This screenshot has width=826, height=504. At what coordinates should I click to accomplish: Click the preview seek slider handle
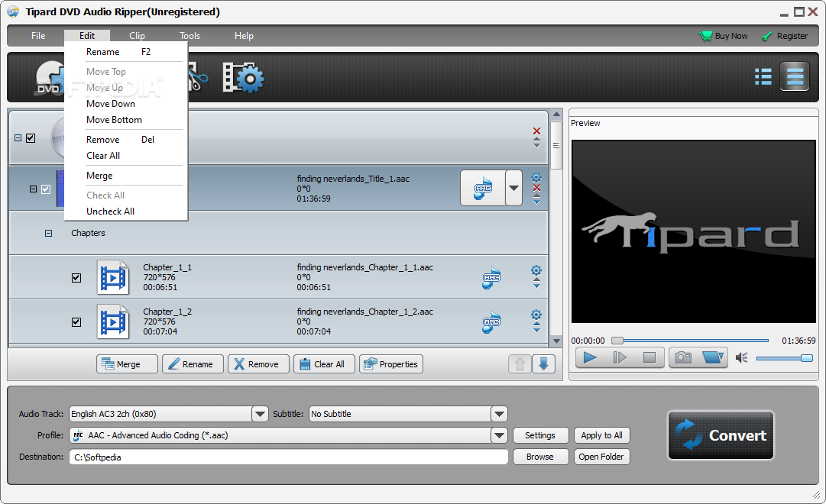(x=617, y=341)
